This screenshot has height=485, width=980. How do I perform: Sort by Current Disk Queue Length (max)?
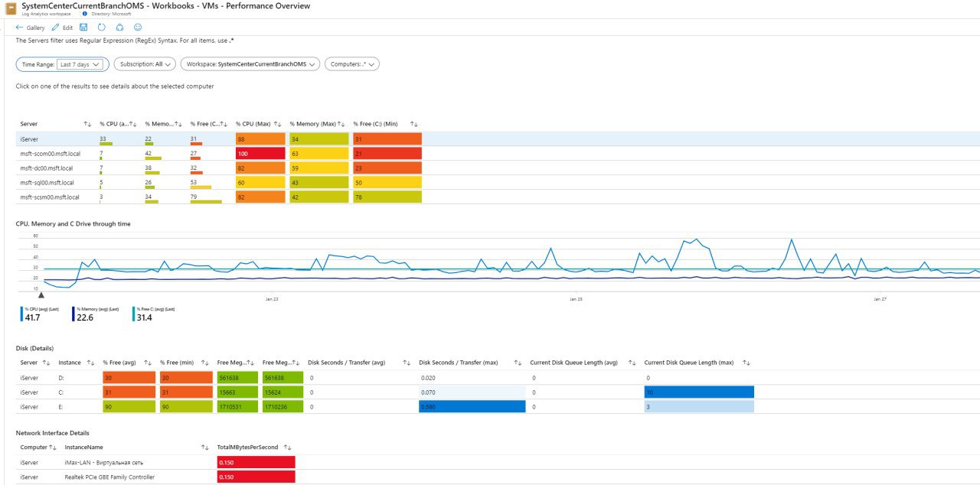click(746, 363)
